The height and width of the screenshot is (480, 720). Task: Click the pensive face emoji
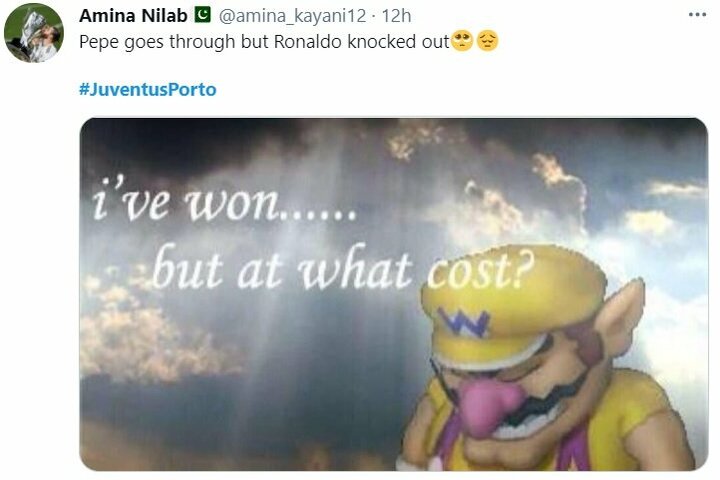(487, 41)
